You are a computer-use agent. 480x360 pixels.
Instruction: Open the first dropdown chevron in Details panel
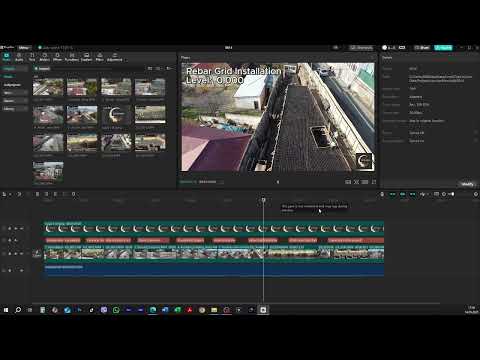coord(476,133)
